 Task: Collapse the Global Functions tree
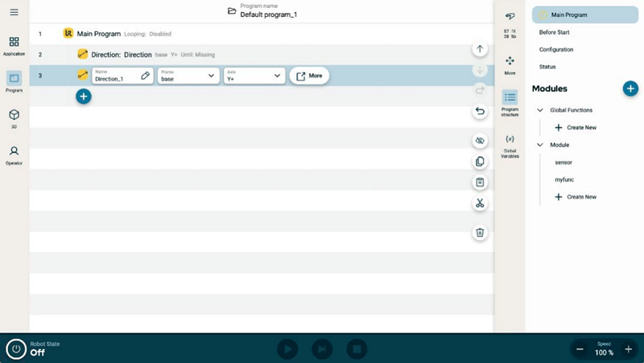tap(540, 110)
